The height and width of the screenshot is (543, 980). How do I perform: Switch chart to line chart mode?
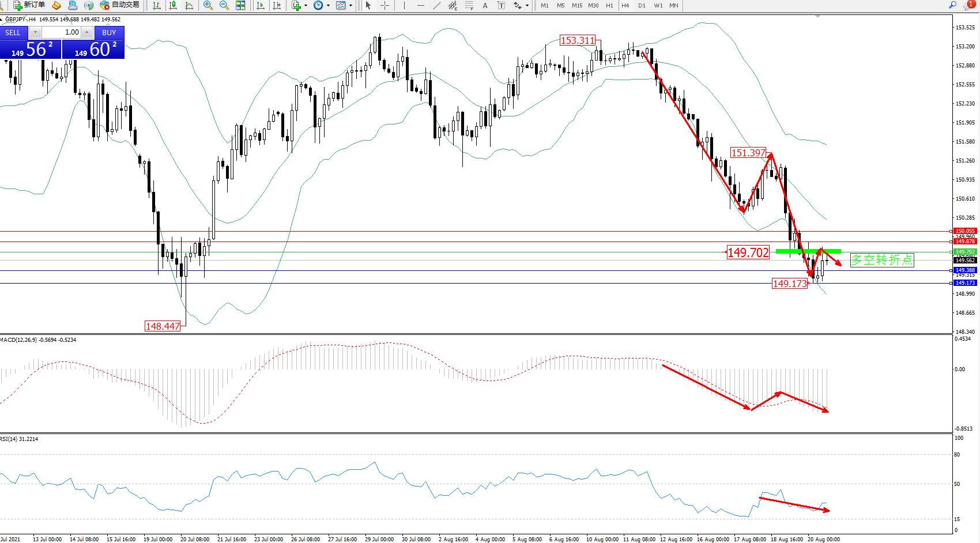tap(189, 5)
